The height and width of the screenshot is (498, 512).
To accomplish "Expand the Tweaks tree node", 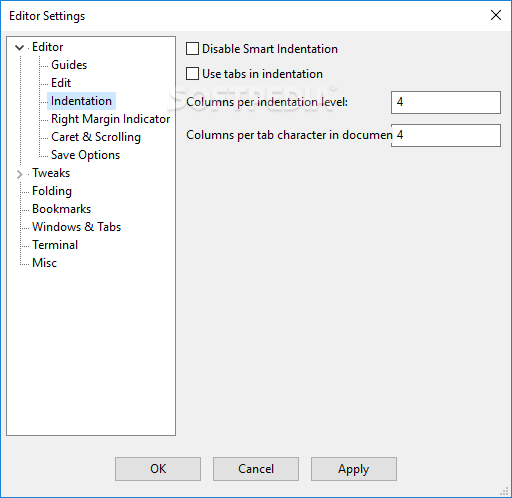I will [x=20, y=174].
